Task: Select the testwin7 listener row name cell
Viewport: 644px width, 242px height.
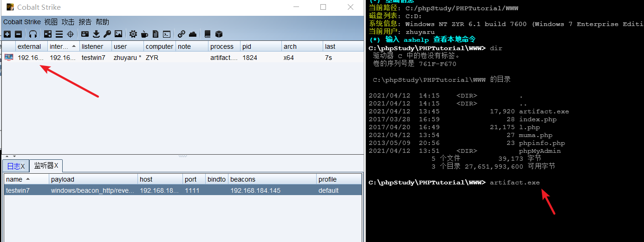Action: click(x=26, y=190)
